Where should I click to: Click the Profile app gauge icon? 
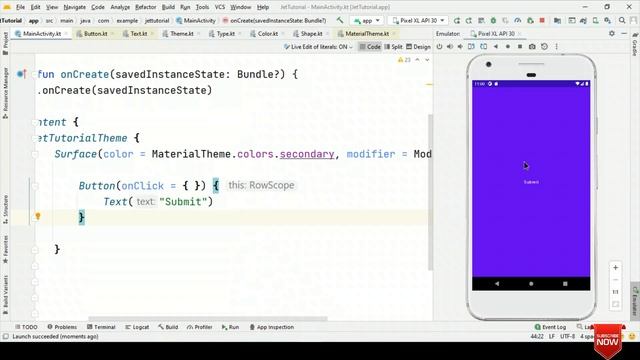click(x=518, y=20)
